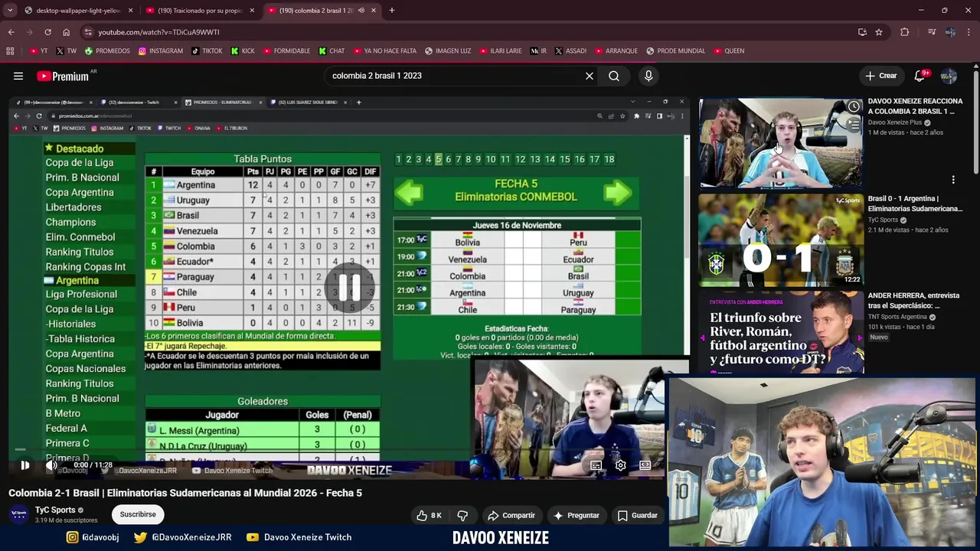The width and height of the screenshot is (980, 551).
Task: Add 'Davoo Xeneize reacciona' to Watch Later
Action: click(854, 106)
